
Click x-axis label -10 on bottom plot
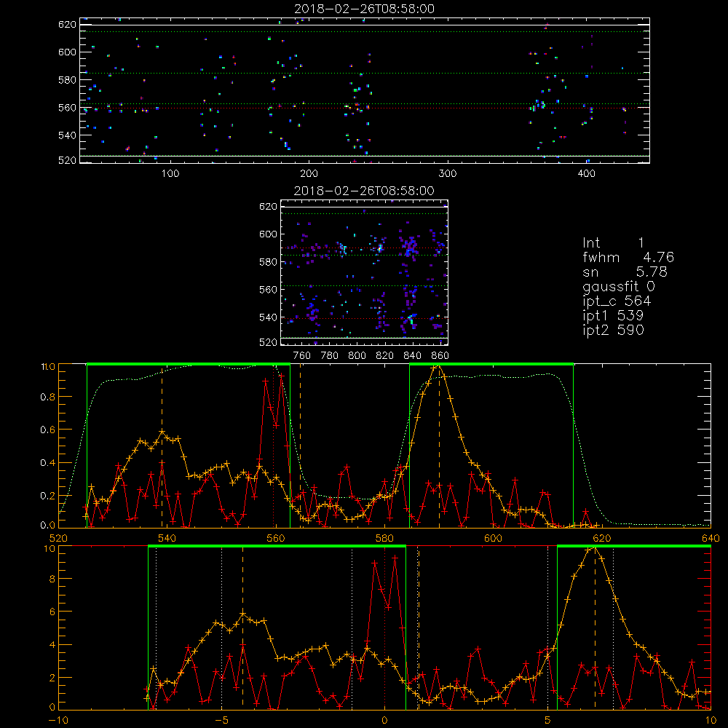click(x=58, y=720)
